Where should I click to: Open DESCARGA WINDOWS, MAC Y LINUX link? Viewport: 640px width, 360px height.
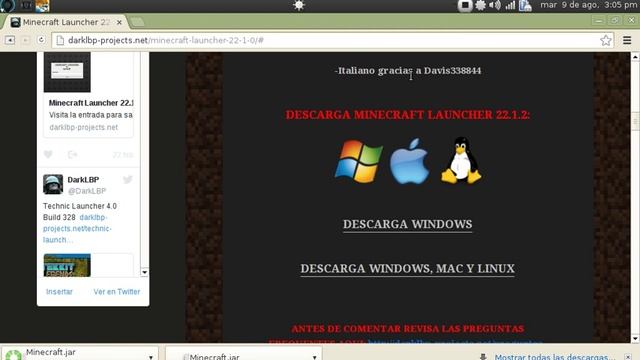pos(407,269)
